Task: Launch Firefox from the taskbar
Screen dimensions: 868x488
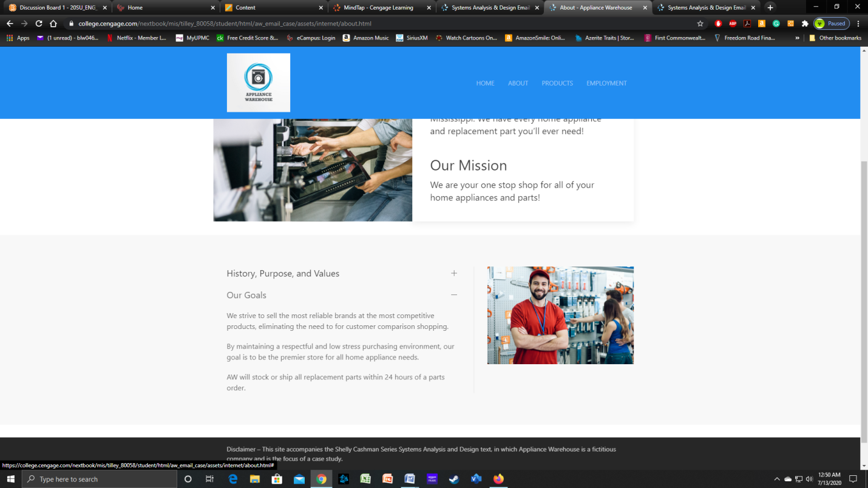Action: [498, 479]
